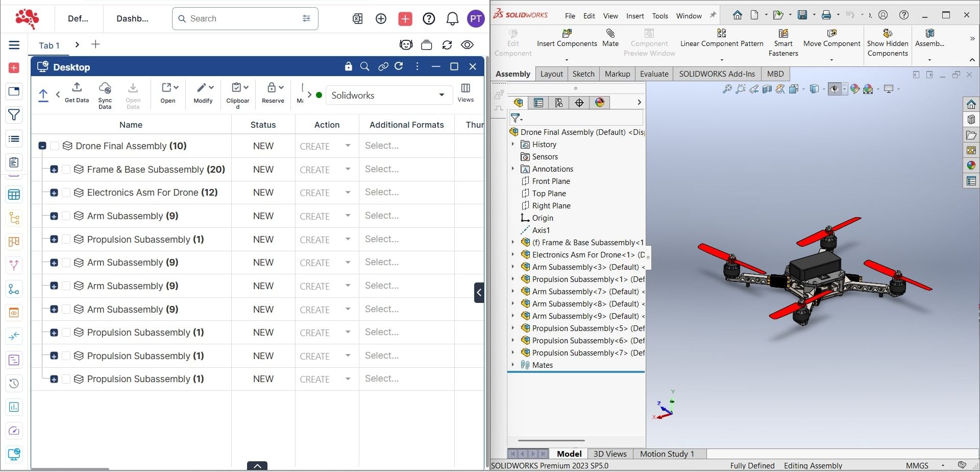Tick the Electronics Asm For Drone checkbox

click(66, 193)
